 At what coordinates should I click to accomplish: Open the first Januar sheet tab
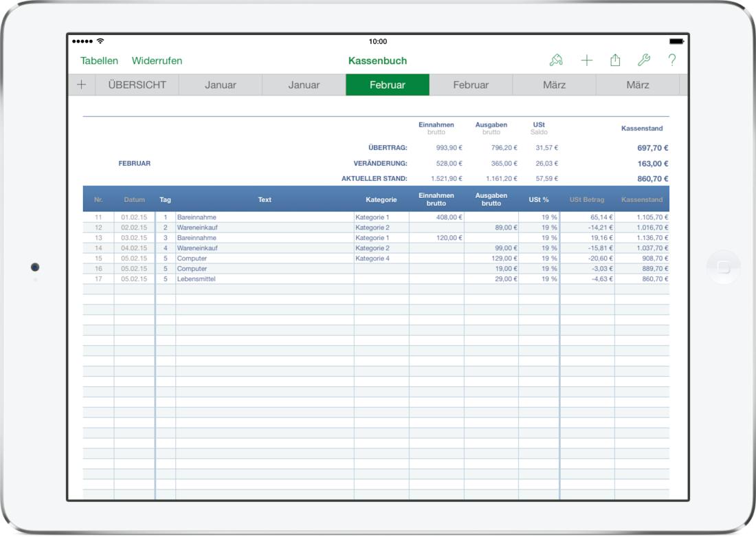(220, 85)
